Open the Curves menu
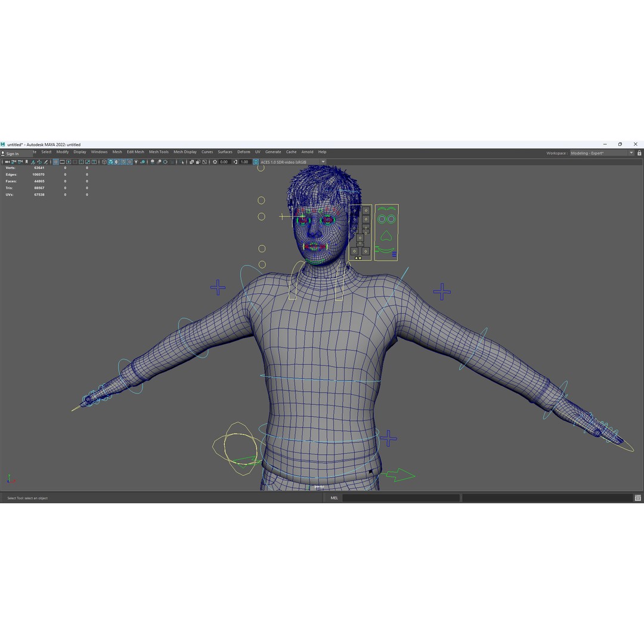This screenshot has width=644, height=644. (x=207, y=152)
